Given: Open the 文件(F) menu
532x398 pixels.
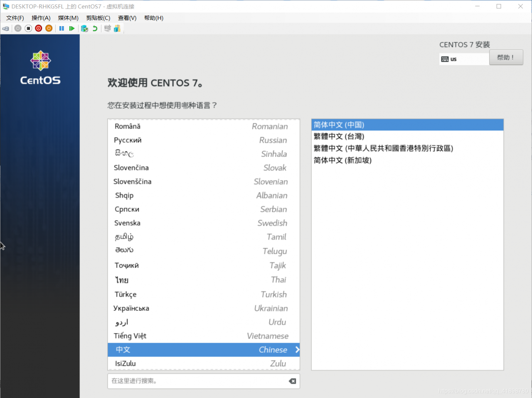Looking at the screenshot, I should (x=15, y=18).
